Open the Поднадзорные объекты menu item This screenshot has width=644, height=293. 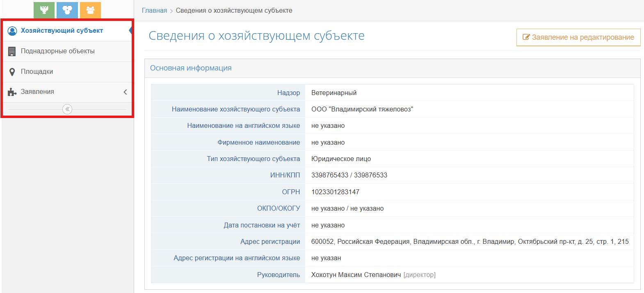click(58, 51)
